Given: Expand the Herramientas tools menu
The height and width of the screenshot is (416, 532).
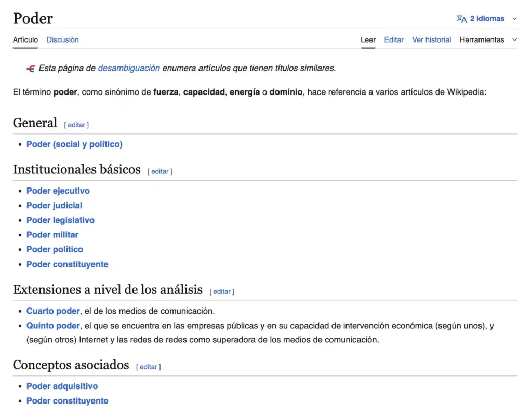Looking at the screenshot, I should pyautogui.click(x=488, y=39).
